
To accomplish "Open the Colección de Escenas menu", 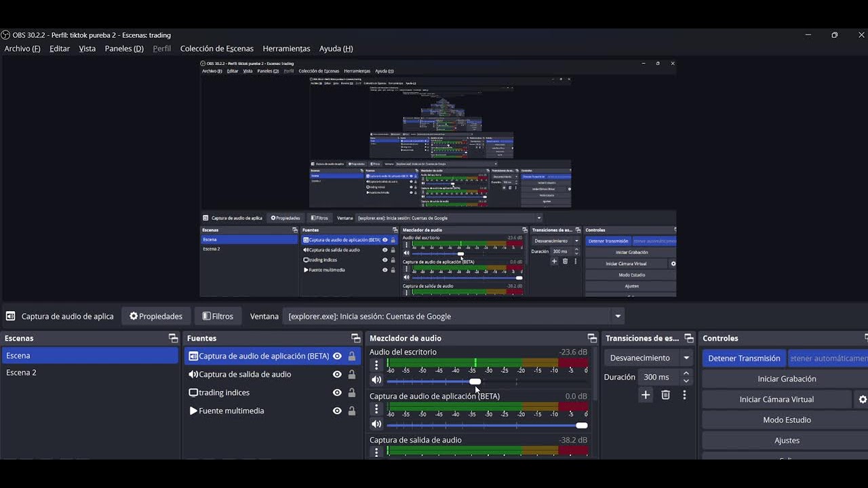I will (x=217, y=49).
